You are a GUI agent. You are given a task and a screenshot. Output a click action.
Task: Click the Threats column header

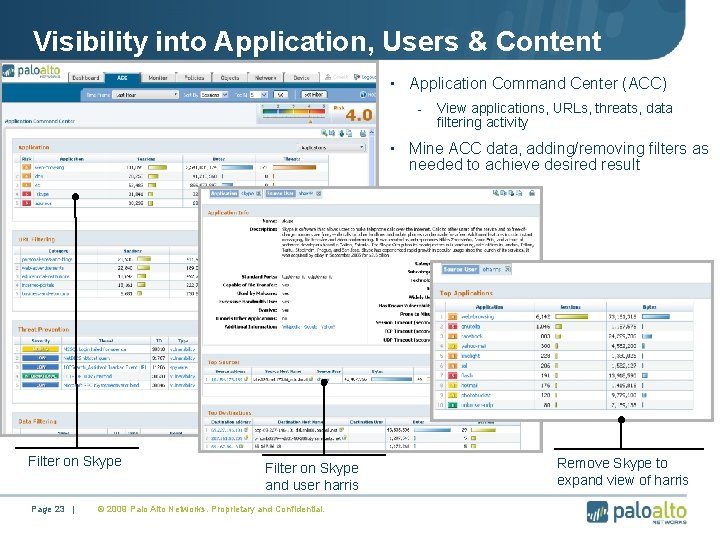[292, 159]
